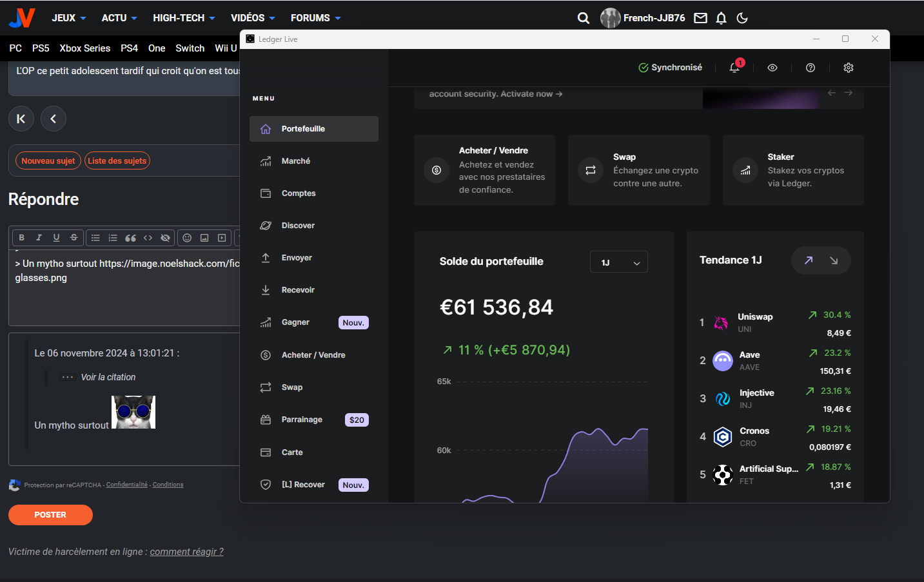Open website notifications bell icon

pos(722,18)
